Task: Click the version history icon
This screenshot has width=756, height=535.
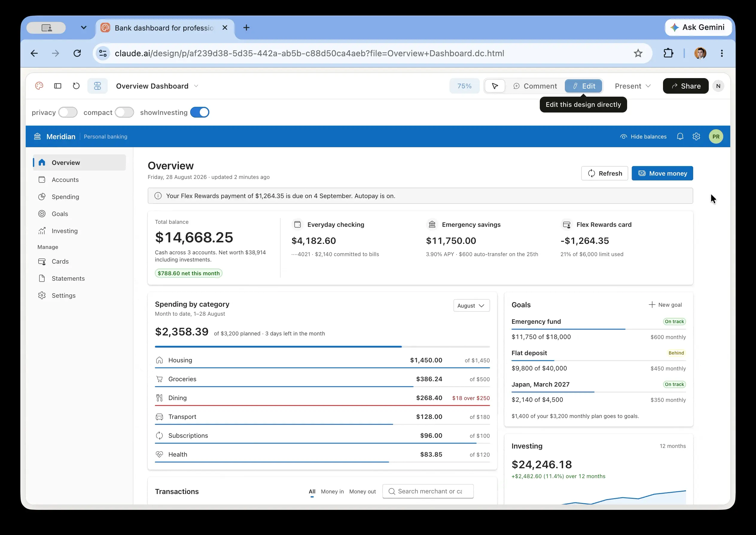Action: coord(76,86)
